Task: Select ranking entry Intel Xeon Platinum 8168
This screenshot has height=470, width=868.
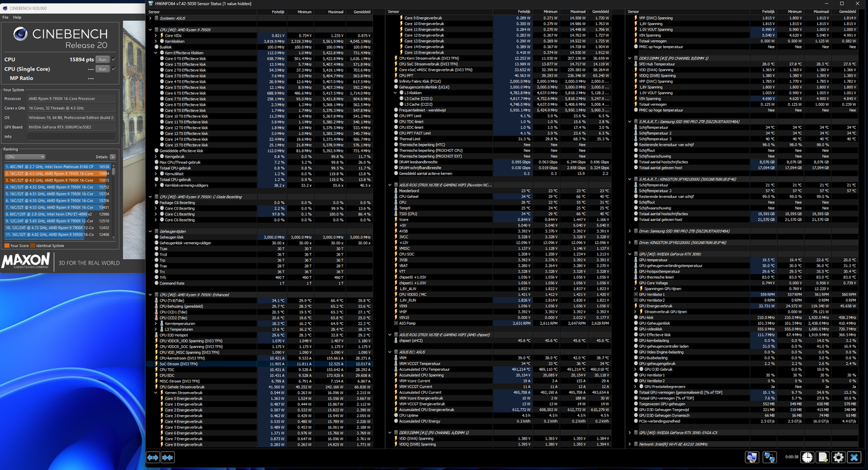Action: point(57,166)
